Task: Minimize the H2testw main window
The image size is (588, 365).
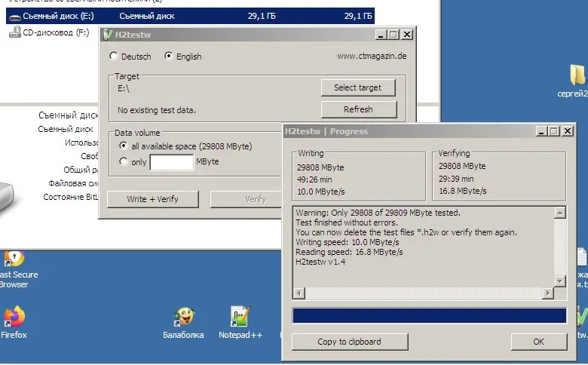Action: pyautogui.click(x=381, y=35)
